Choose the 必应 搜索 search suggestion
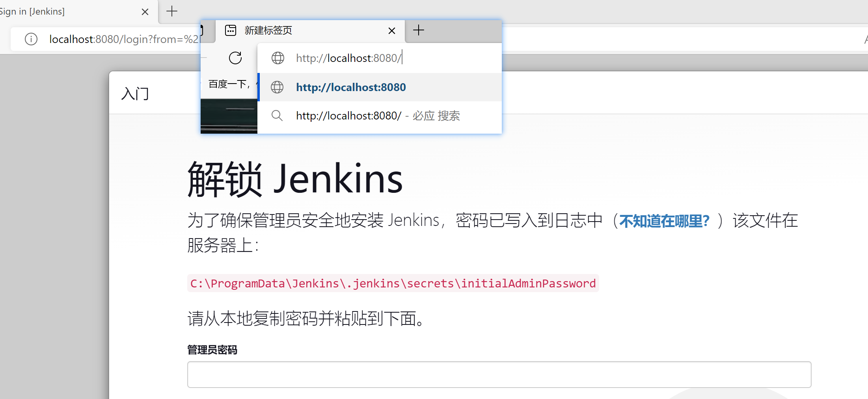The height and width of the screenshot is (399, 868). [379, 116]
